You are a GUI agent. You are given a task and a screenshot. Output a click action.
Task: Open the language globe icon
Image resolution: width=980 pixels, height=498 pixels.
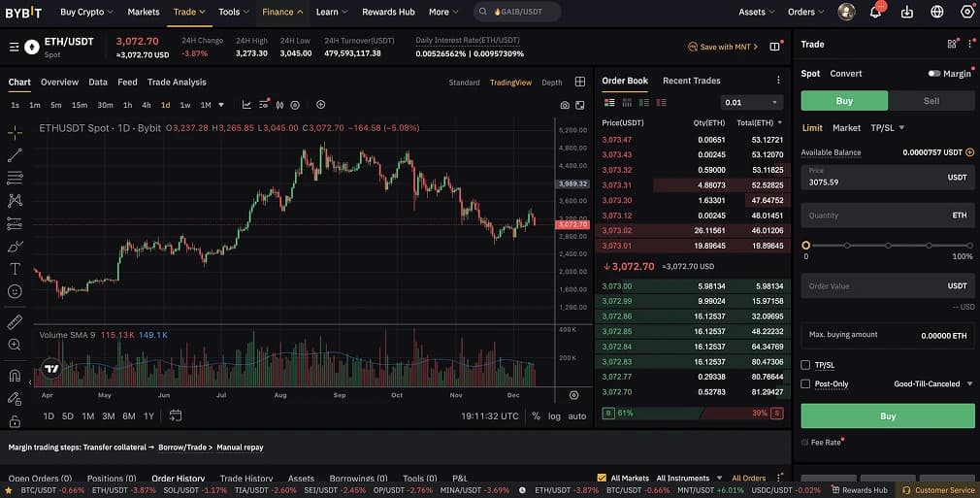click(937, 12)
